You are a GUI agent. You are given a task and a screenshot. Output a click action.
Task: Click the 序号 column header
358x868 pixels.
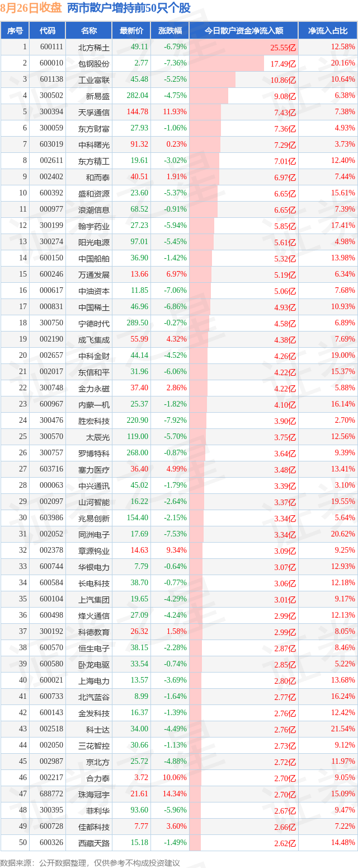click(15, 31)
